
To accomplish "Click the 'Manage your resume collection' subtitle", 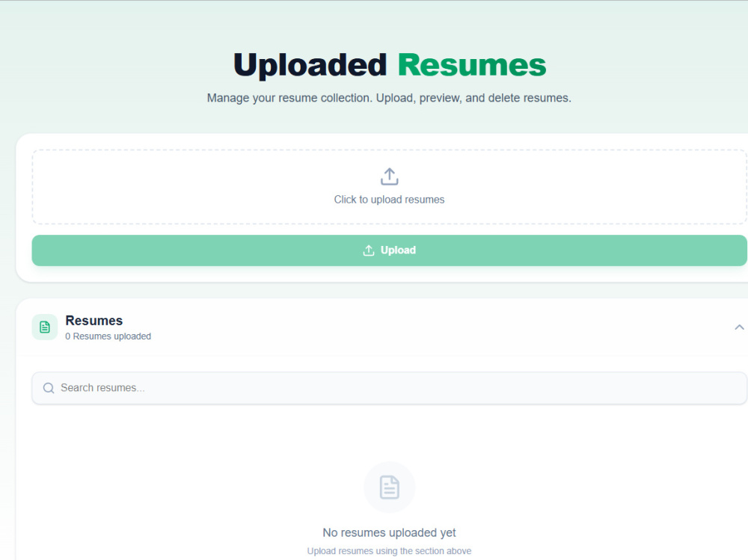I will pos(389,98).
